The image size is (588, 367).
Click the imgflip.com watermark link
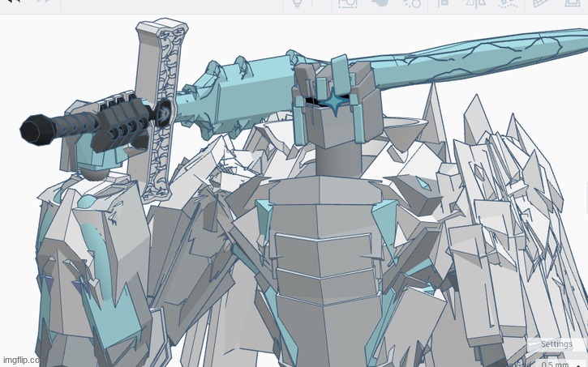pyautogui.click(x=22, y=360)
